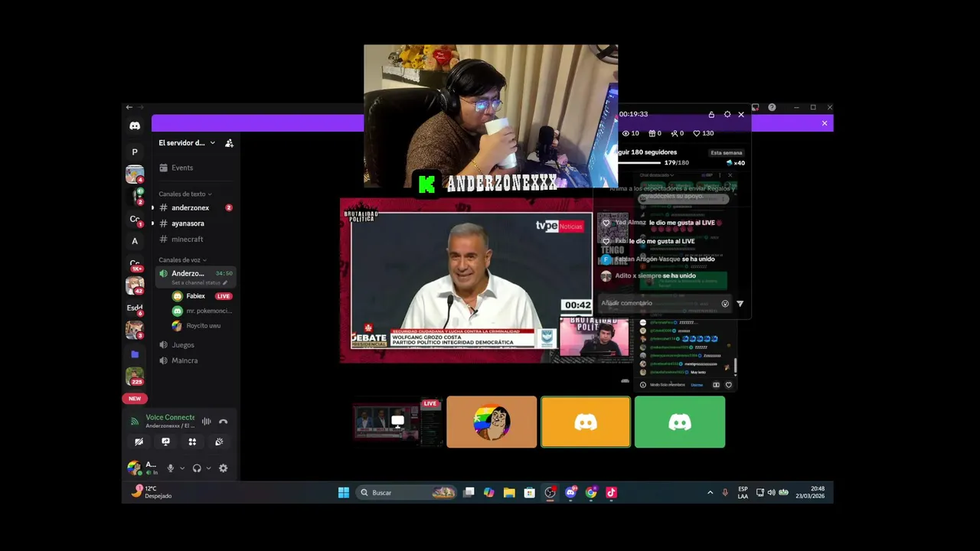The image size is (980, 551).
Task: Open microphone input options chevron
Action: [181, 468]
